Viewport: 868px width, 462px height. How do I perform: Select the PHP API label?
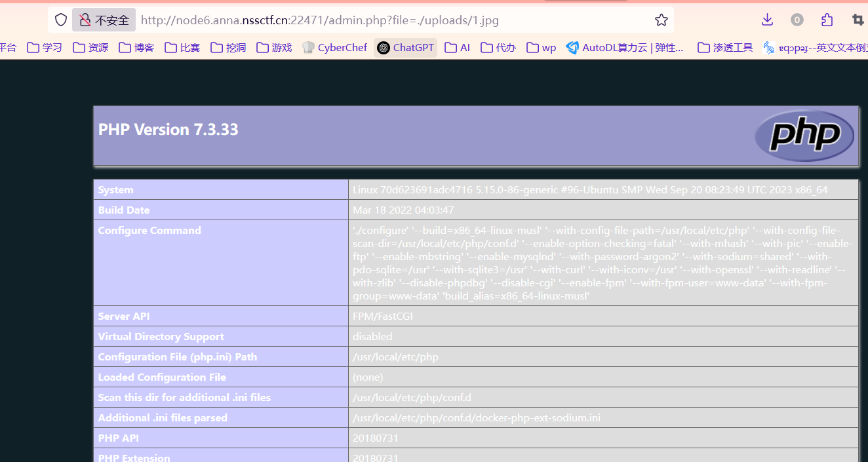click(x=119, y=438)
